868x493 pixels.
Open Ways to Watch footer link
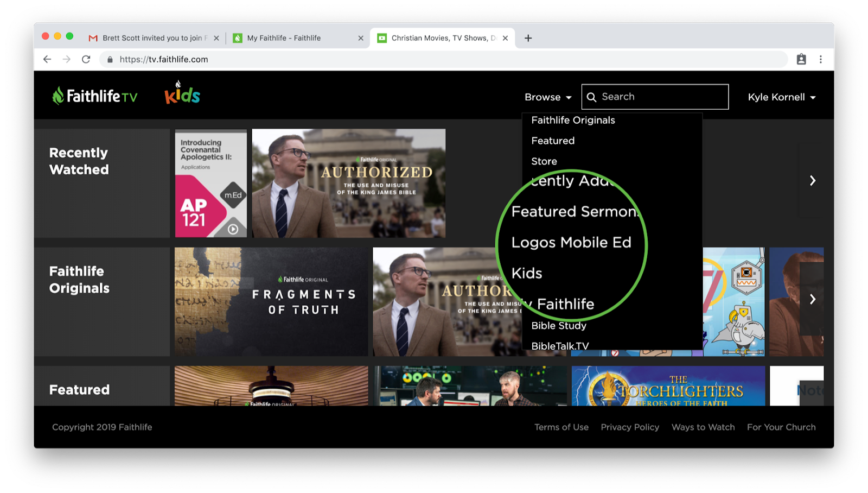[x=703, y=427]
